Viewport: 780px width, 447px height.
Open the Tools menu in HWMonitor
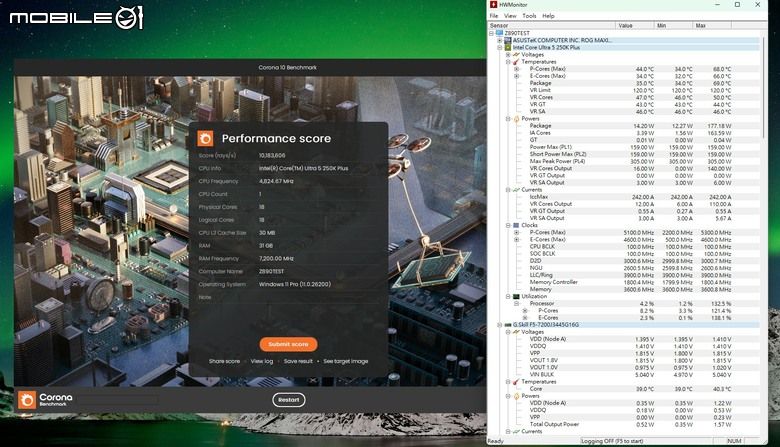coord(529,16)
